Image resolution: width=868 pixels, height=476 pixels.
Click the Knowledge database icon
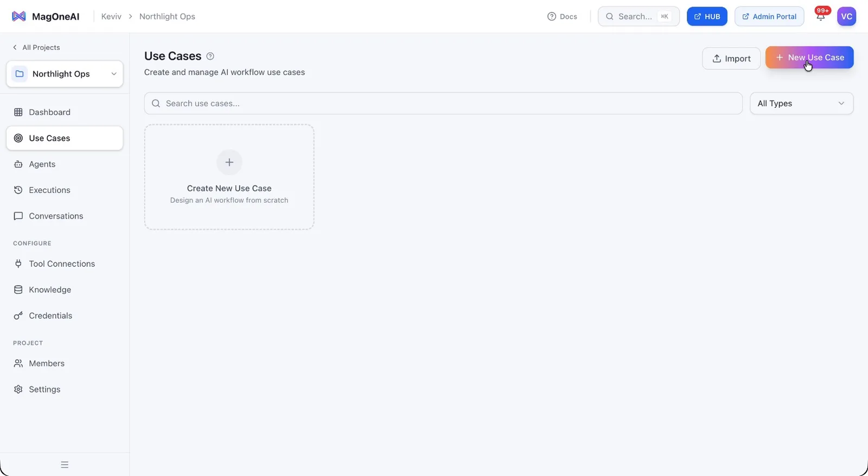click(18, 290)
